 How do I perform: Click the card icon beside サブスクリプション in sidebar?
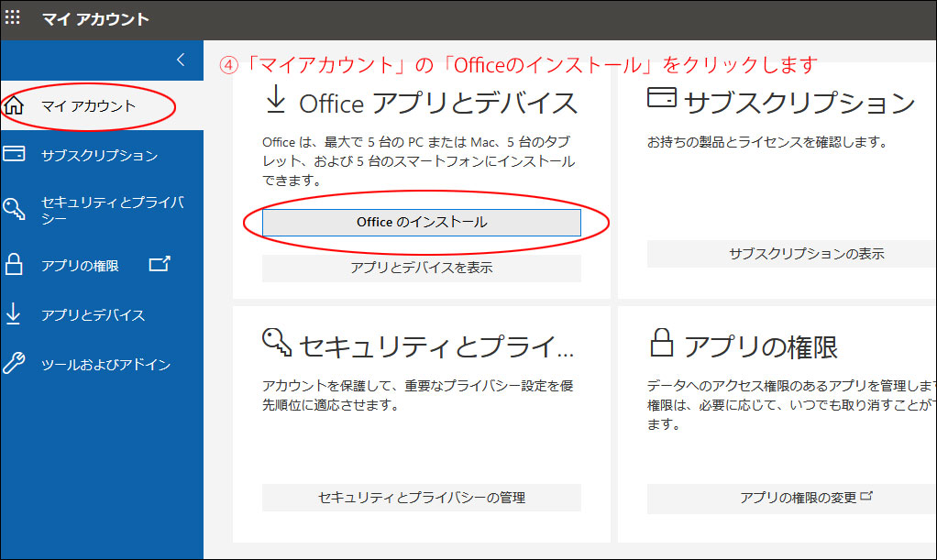coord(14,154)
